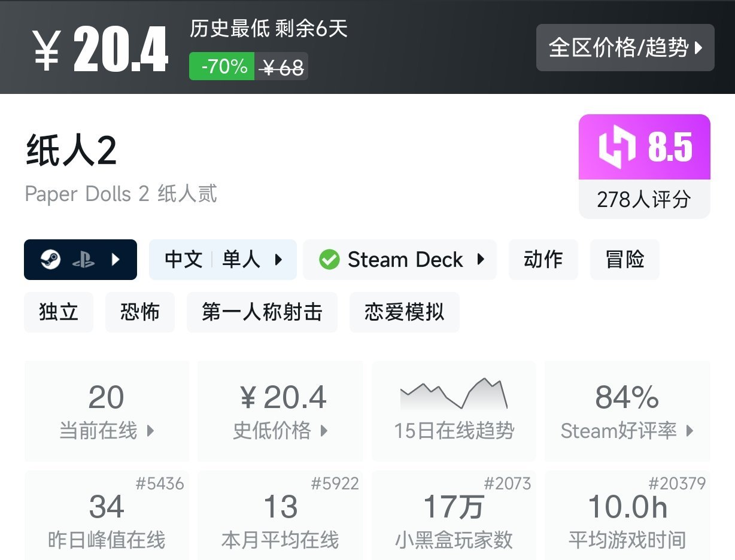The width and height of the screenshot is (735, 560).
Task: Click the yen symbol in the price header
Action: [x=47, y=53]
